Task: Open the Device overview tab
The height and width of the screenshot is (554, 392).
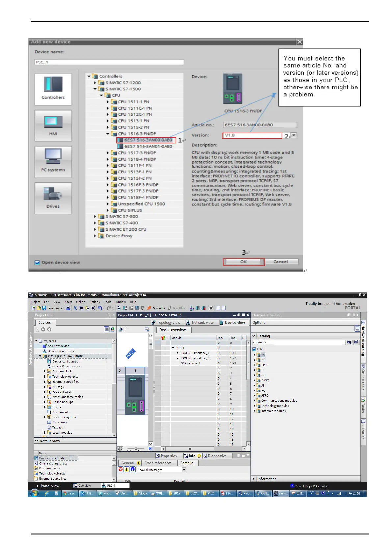Action: point(172,330)
